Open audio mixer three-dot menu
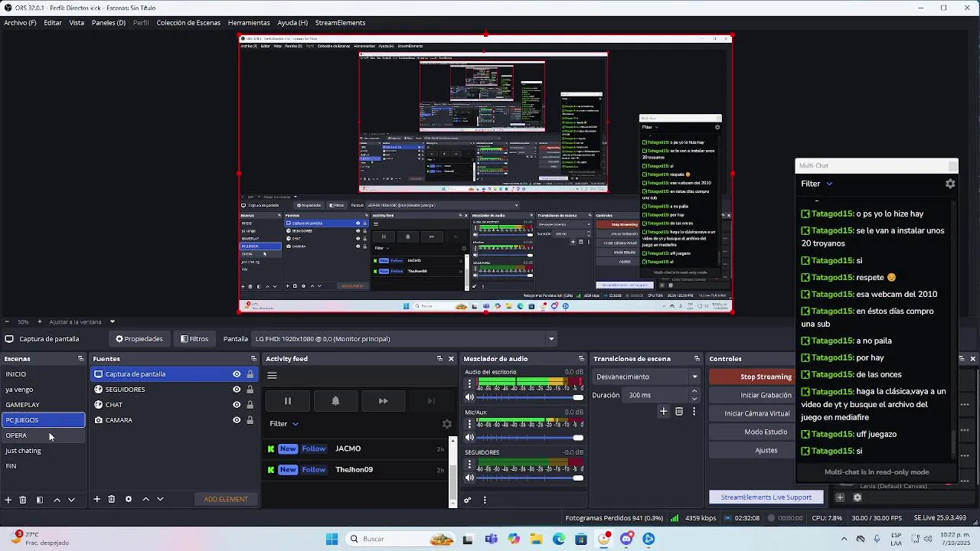 tap(484, 500)
